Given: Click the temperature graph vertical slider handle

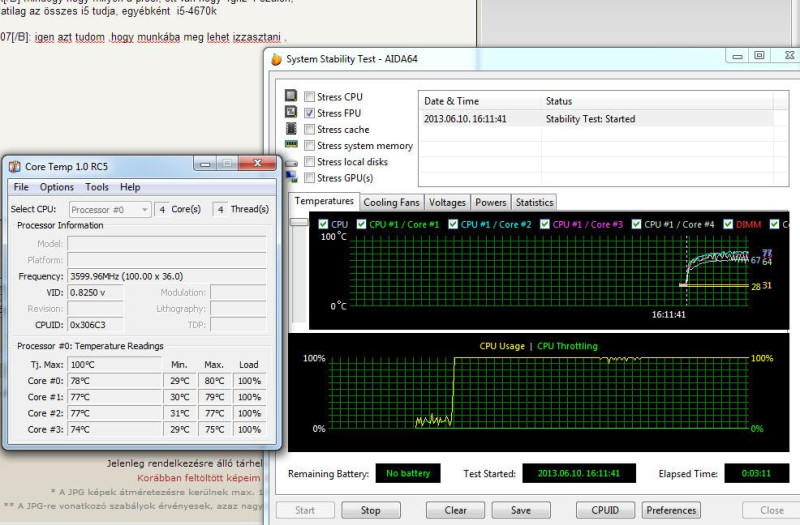Looking at the screenshot, I should tap(299, 222).
